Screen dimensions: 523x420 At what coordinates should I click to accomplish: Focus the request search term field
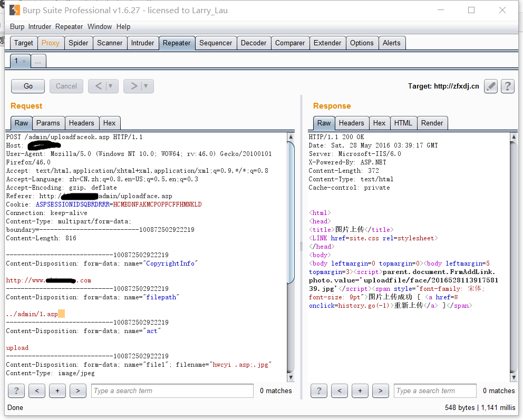coord(172,390)
